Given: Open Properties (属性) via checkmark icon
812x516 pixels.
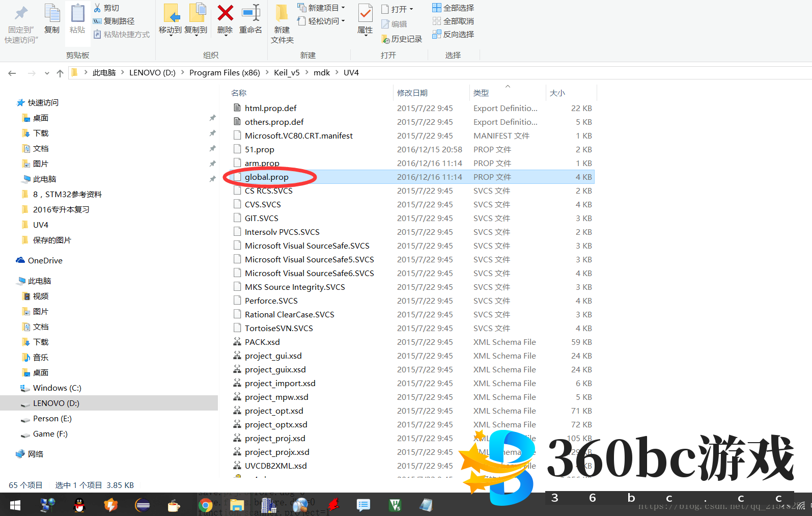Looking at the screenshot, I should [365, 14].
